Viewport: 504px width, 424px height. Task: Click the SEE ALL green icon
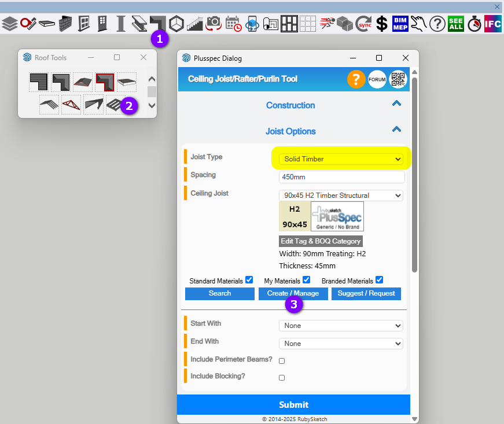456,24
